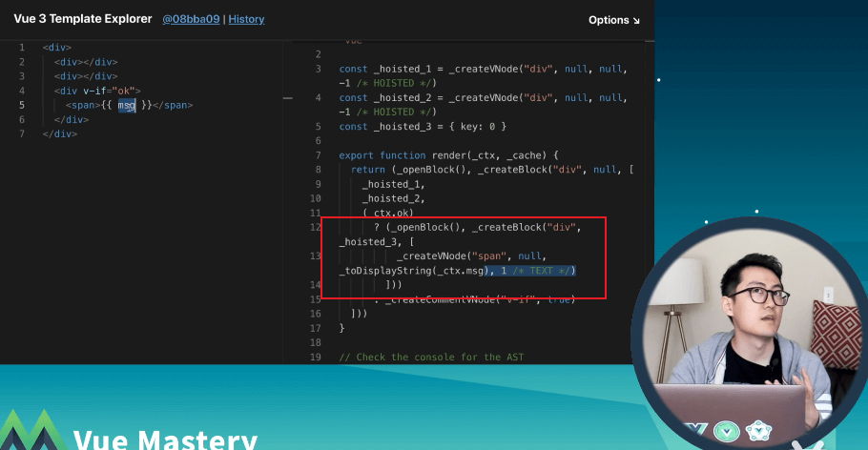This screenshot has height=450, width=868.
Task: Click the _createVNode("span" call in the output
Action: pos(451,256)
